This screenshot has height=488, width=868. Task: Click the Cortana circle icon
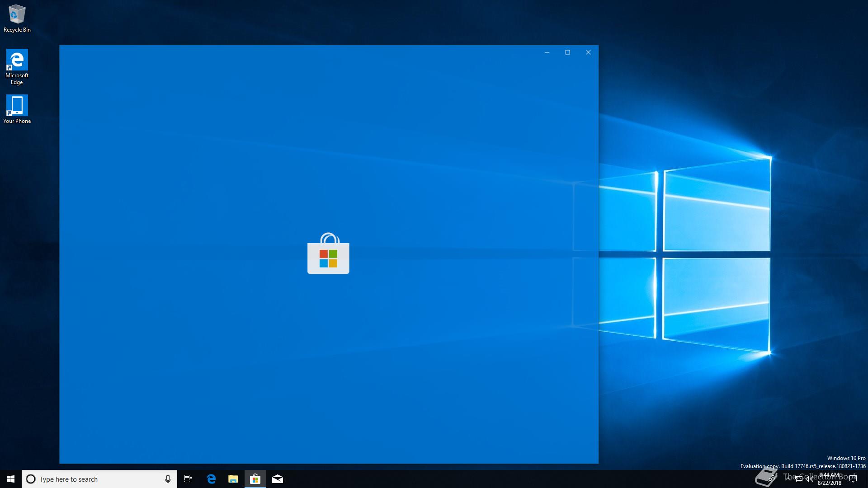pyautogui.click(x=31, y=479)
